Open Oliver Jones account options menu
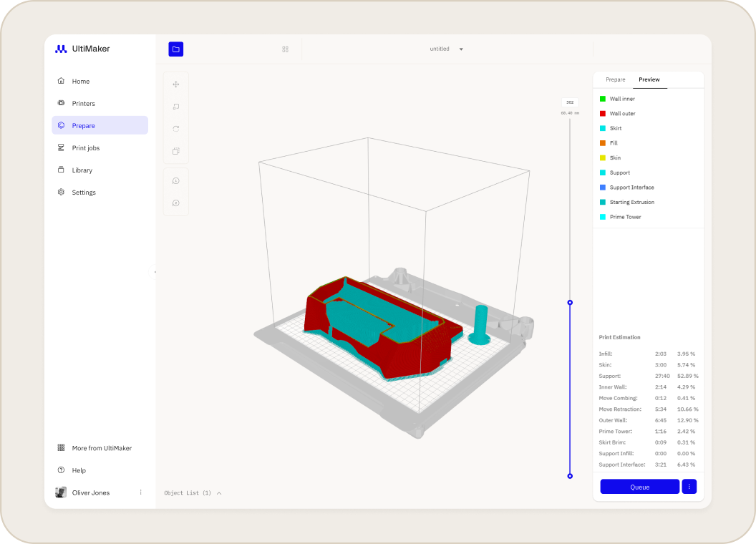The image size is (756, 544). tap(141, 492)
